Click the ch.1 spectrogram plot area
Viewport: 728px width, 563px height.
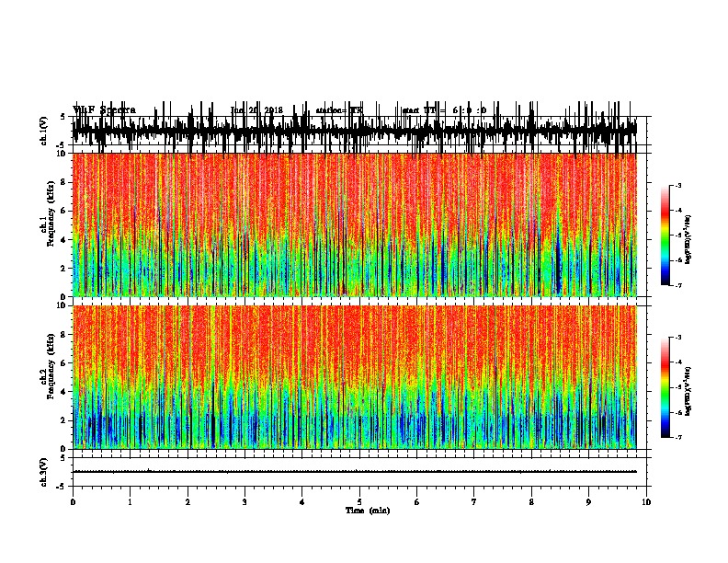tap(354, 224)
